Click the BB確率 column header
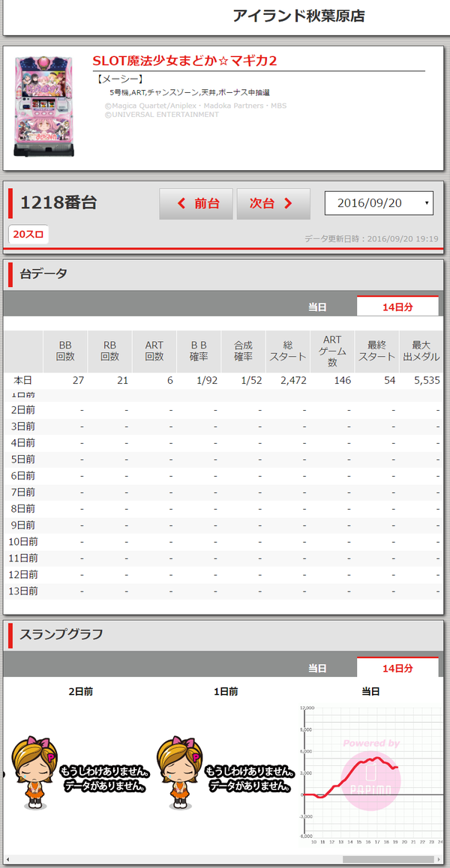Viewport: 450px width, 868px height. 199,351
